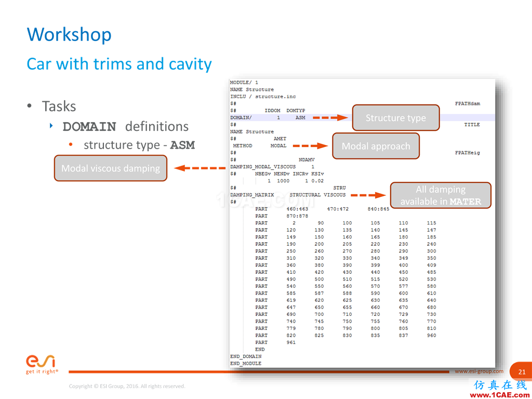Select the DAMPING_MODAL_VISCOUS line
The image size is (532, 399).
[272, 167]
